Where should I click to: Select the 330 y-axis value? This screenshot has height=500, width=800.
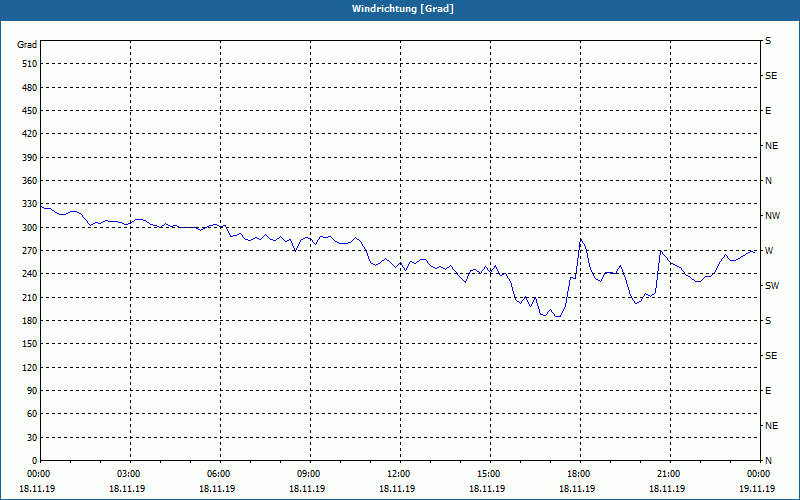(x=30, y=204)
